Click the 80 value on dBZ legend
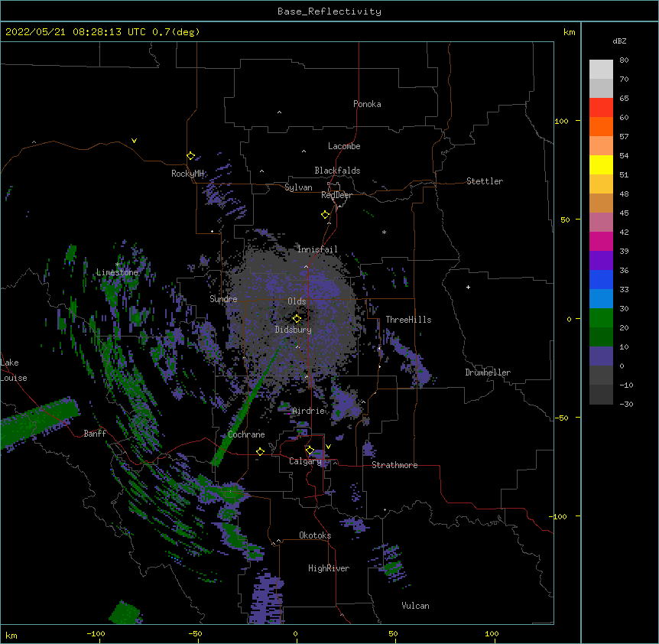The height and width of the screenshot is (644, 659). pyautogui.click(x=624, y=60)
